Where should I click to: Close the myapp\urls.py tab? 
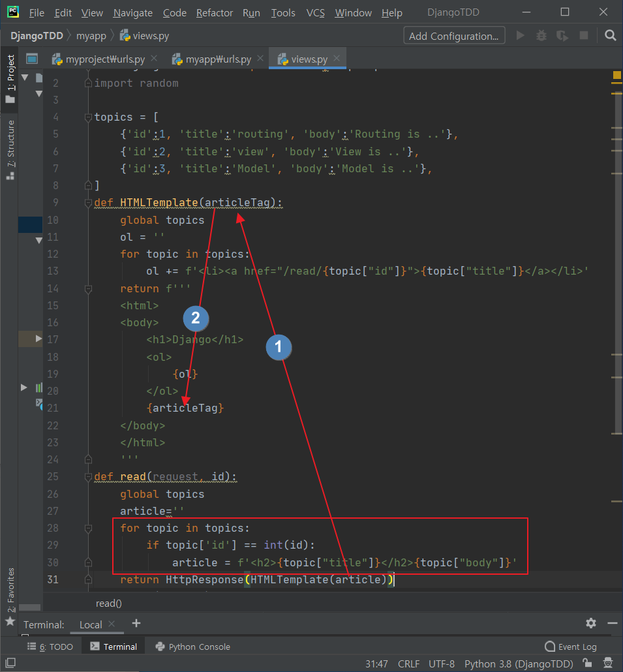click(x=260, y=58)
